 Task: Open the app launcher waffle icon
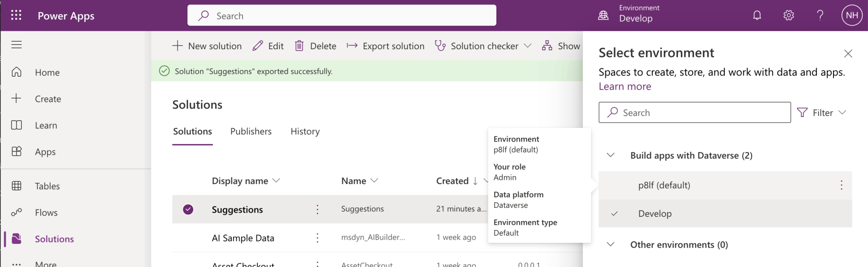[16, 16]
